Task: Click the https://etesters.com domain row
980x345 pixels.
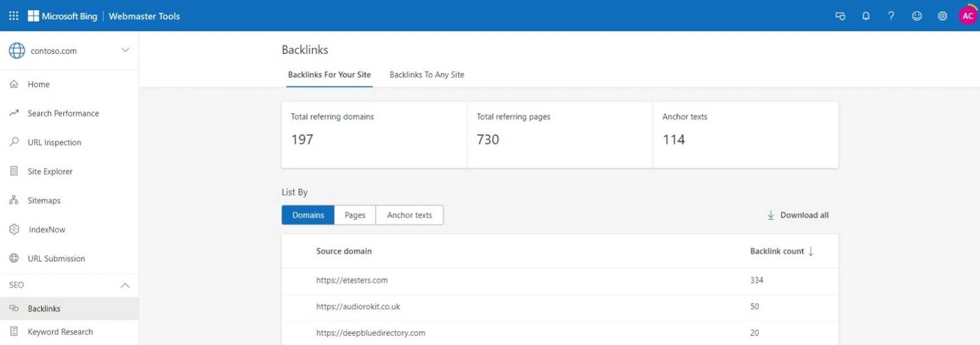Action: [x=352, y=280]
